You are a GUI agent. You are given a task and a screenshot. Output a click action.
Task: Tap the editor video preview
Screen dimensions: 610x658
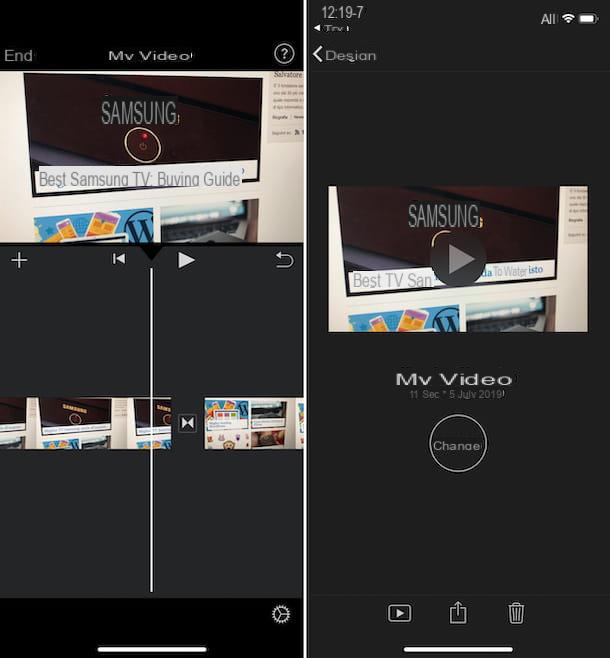(x=151, y=157)
